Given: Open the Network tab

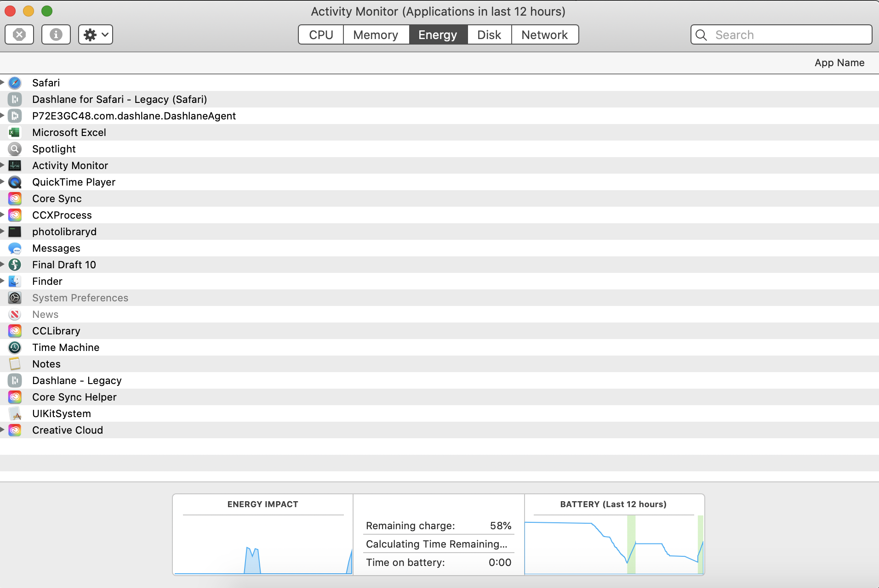Looking at the screenshot, I should click(545, 35).
